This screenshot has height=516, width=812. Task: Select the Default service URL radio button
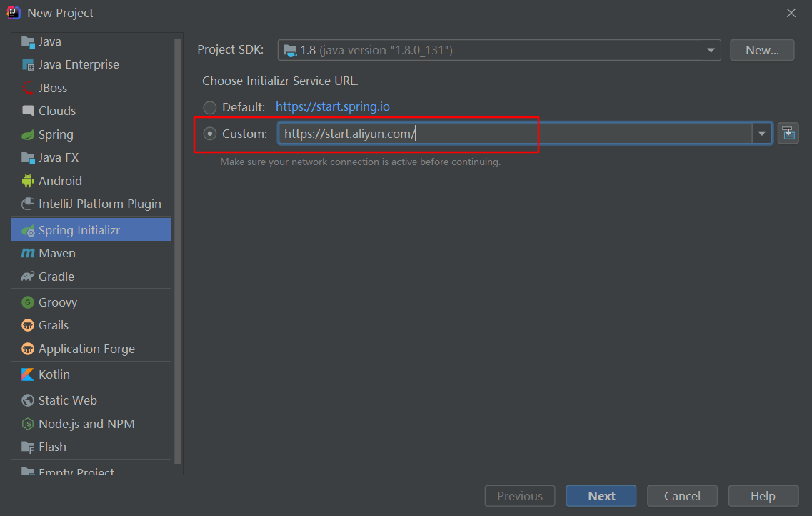tap(210, 107)
